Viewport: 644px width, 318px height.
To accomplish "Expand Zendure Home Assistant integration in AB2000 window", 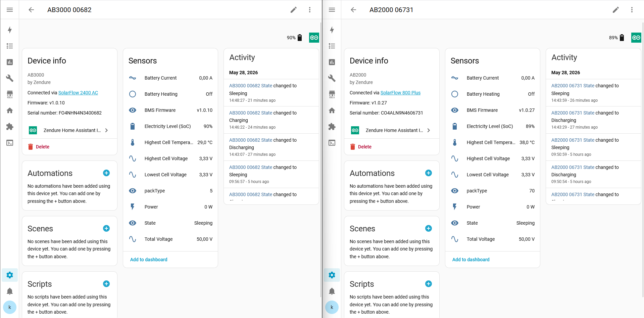I will pyautogui.click(x=392, y=130).
